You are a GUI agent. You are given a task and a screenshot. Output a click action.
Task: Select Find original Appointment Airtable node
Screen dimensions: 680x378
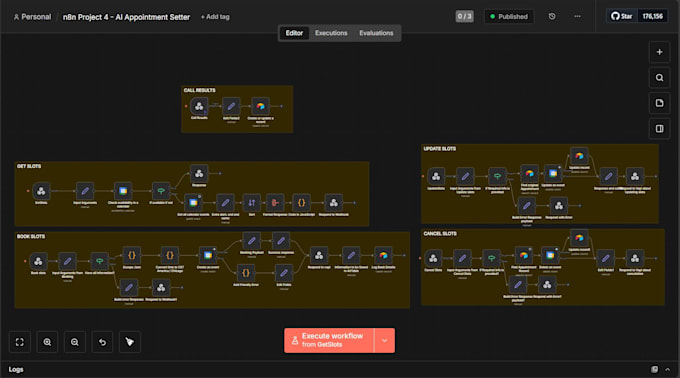point(530,173)
